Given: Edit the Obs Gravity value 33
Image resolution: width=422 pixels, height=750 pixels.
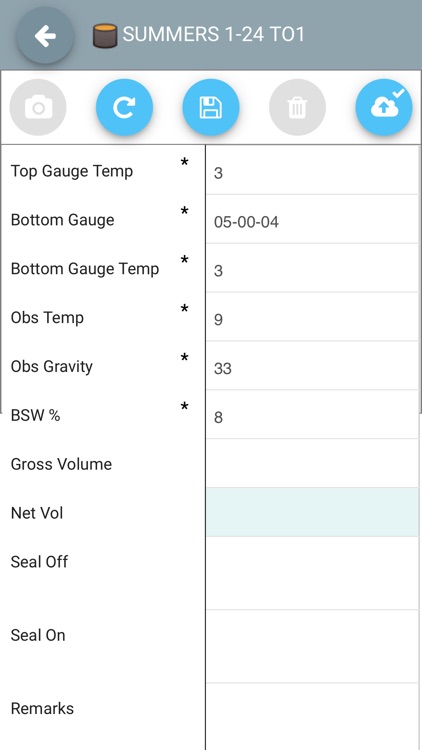Looking at the screenshot, I should 312,366.
